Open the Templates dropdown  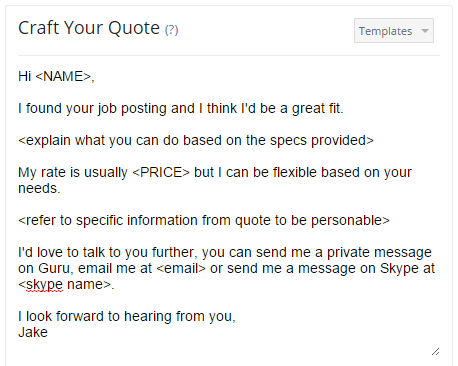click(394, 31)
